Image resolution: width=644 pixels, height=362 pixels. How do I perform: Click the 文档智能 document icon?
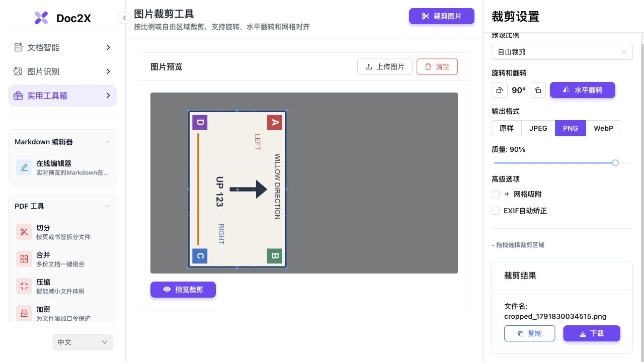[x=18, y=47]
